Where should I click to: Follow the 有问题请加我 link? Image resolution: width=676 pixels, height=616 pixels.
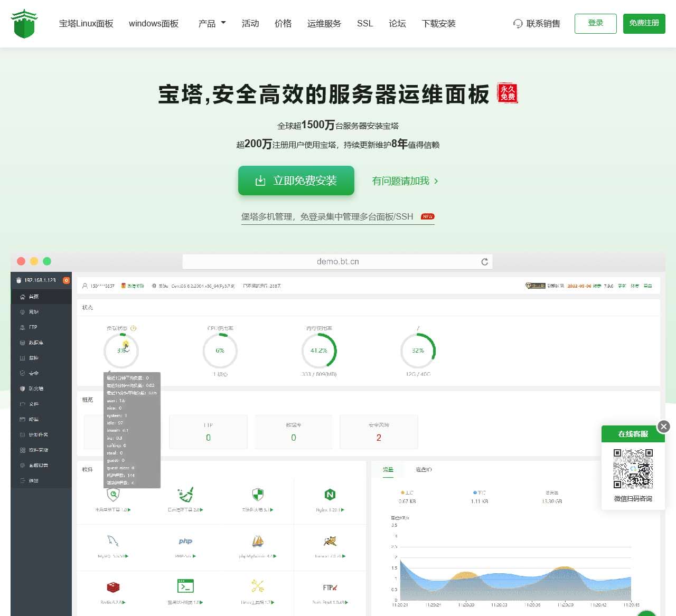405,181
